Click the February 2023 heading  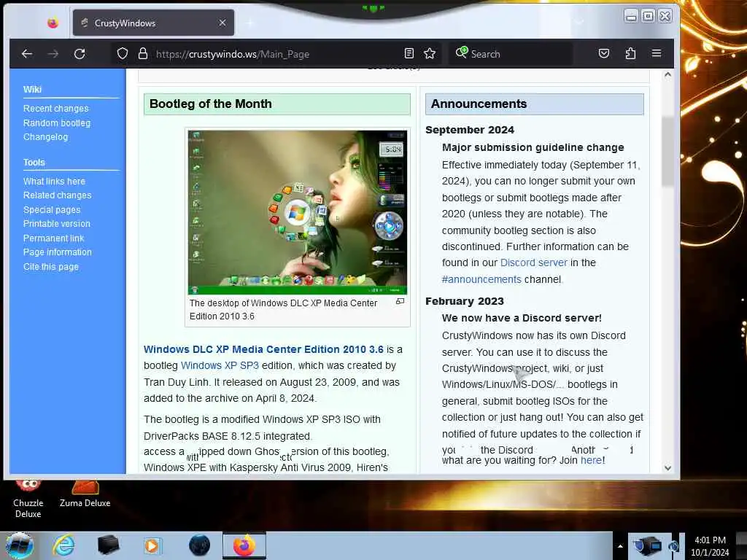click(x=465, y=301)
